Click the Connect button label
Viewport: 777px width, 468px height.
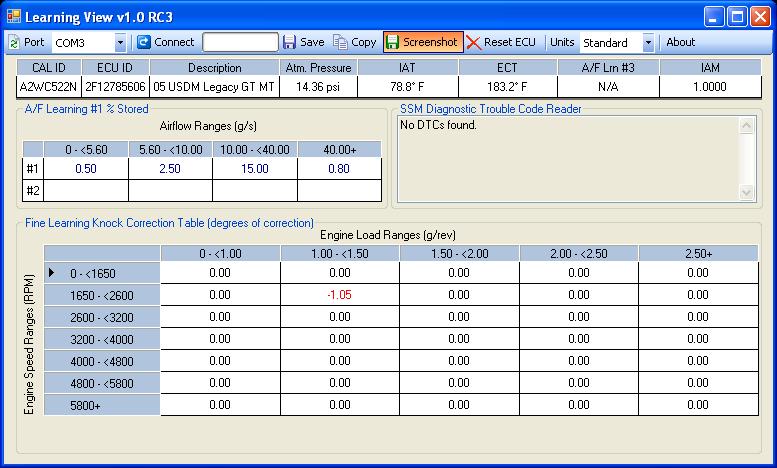(x=174, y=42)
